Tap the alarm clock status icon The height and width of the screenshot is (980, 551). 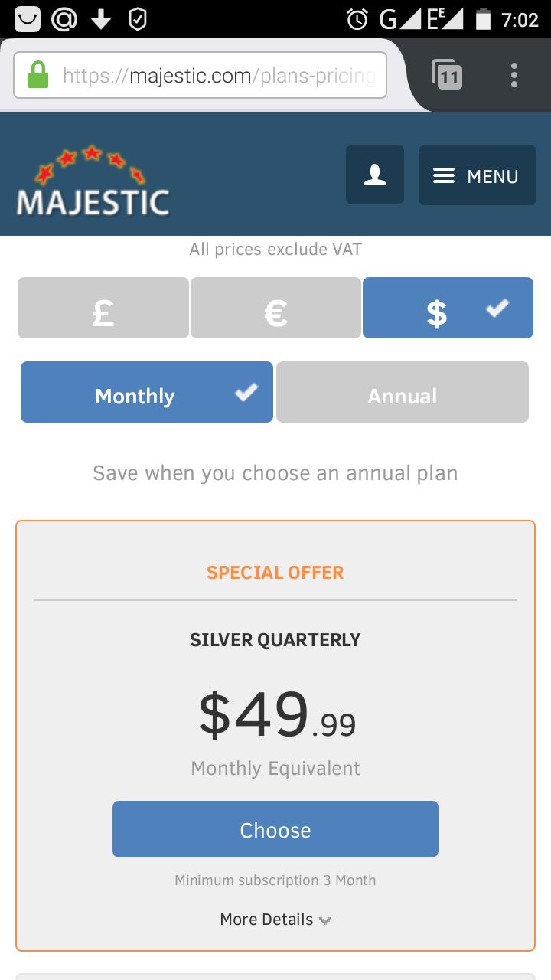(357, 19)
